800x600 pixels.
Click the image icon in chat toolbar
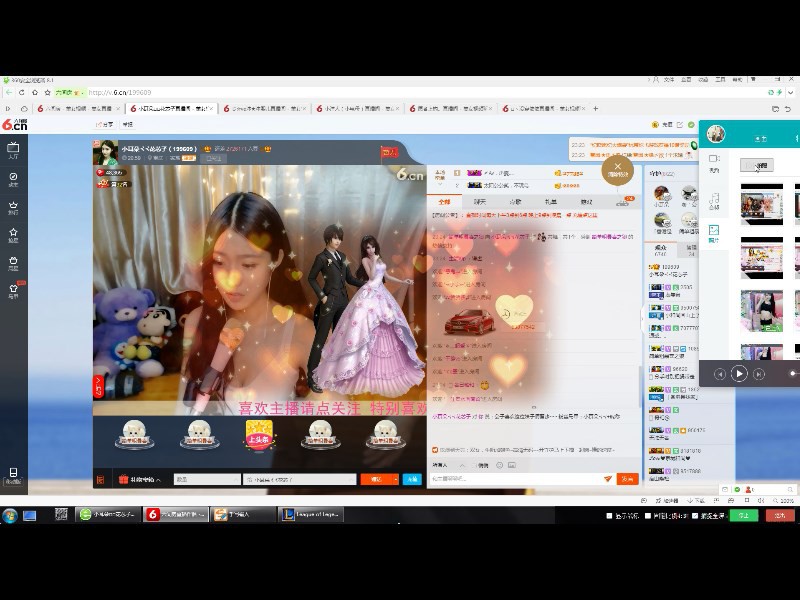click(512, 465)
